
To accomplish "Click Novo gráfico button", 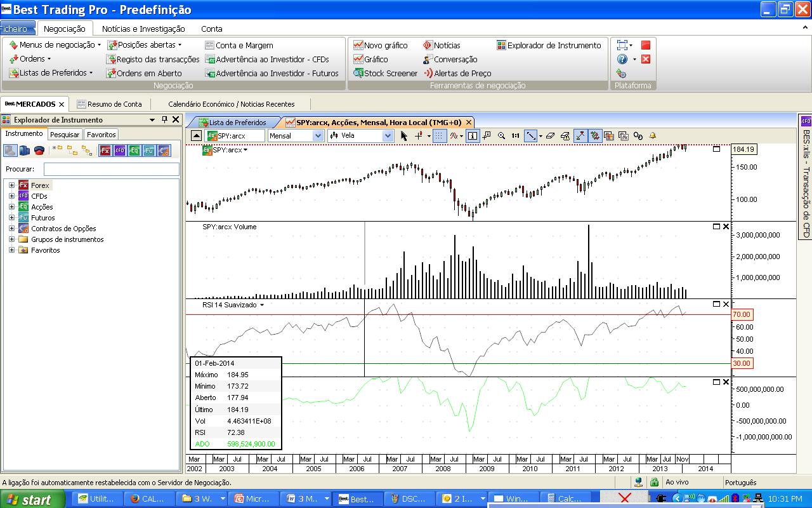I will click(x=380, y=45).
